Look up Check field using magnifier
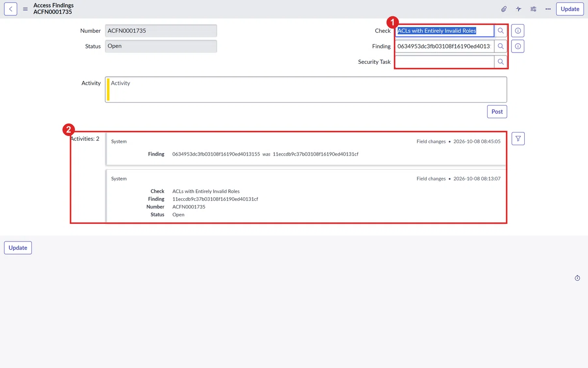 click(501, 31)
